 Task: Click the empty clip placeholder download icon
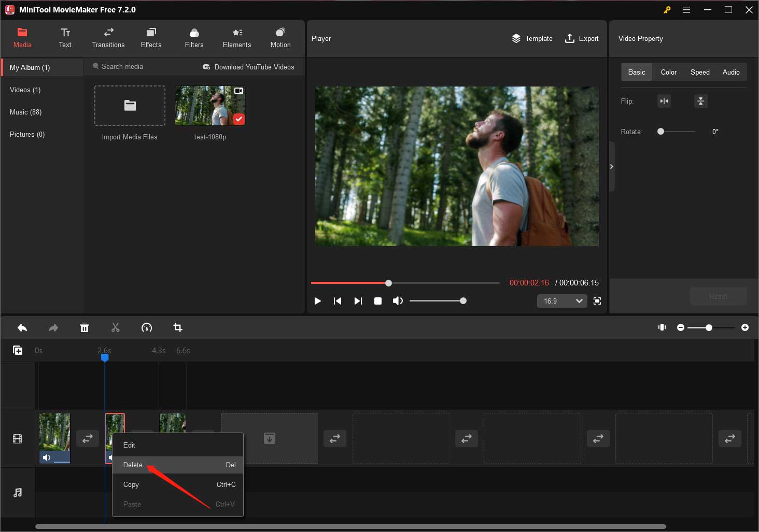pos(270,438)
